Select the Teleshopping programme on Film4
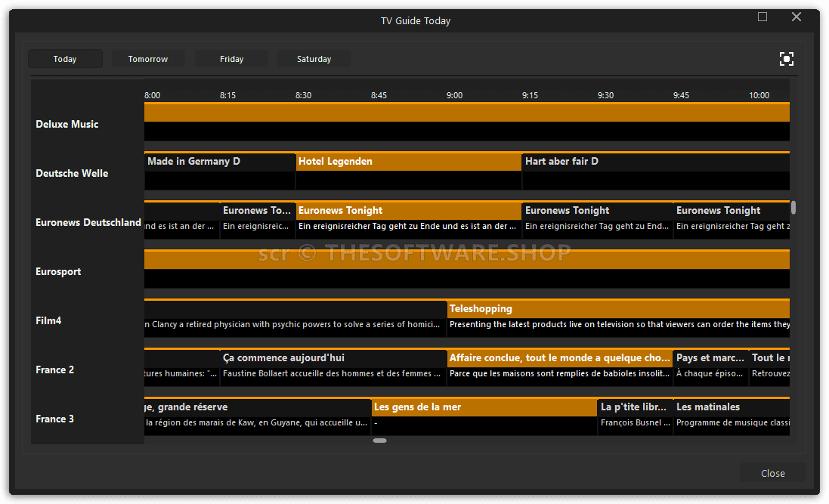This screenshot has width=829, height=504. tap(619, 318)
